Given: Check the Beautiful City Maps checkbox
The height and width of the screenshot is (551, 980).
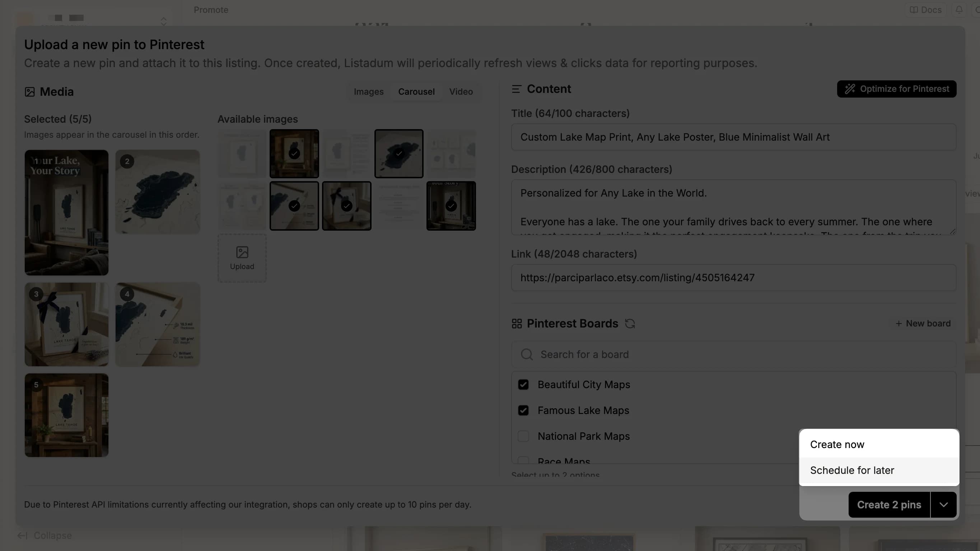Looking at the screenshot, I should coord(523,385).
